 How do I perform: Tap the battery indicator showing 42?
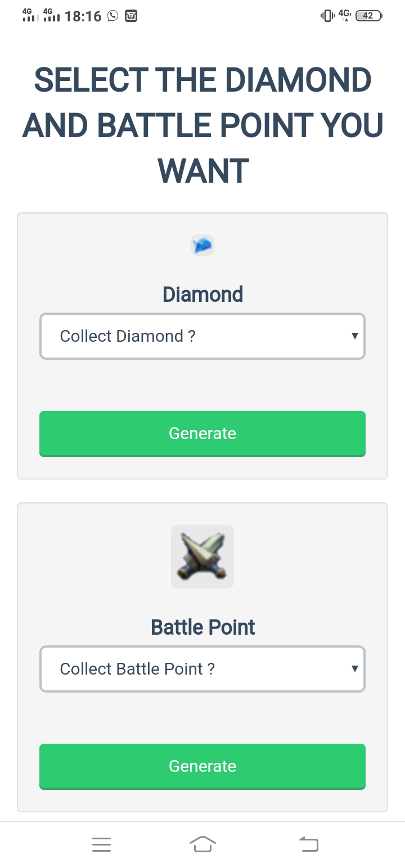coord(367,16)
